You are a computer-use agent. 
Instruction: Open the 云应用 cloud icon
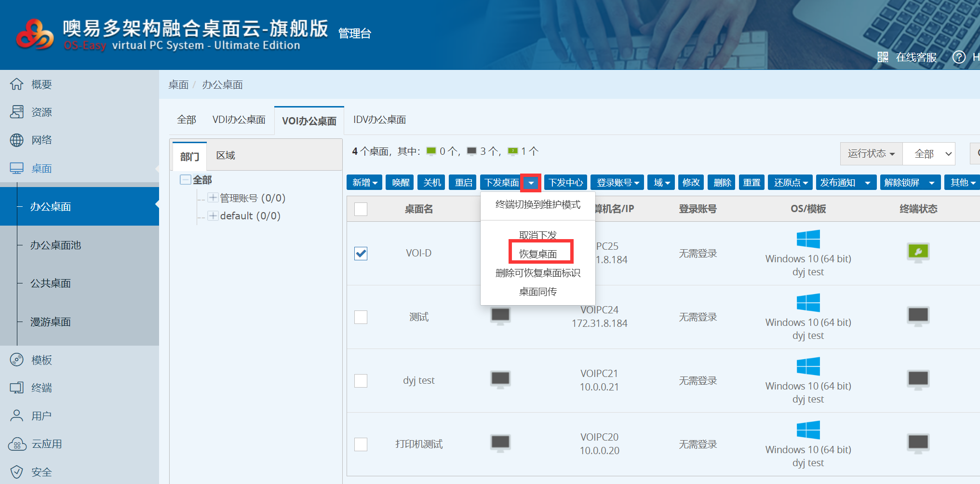17,444
